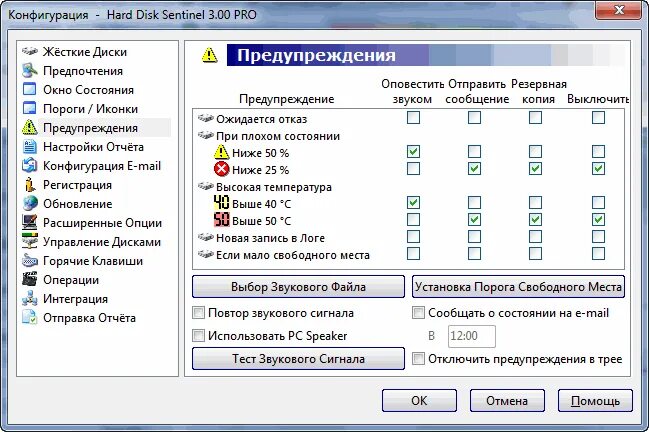This screenshot has height=432, width=649.
Task: Click the Расширенные Опции computer icon
Action: [x=30, y=223]
